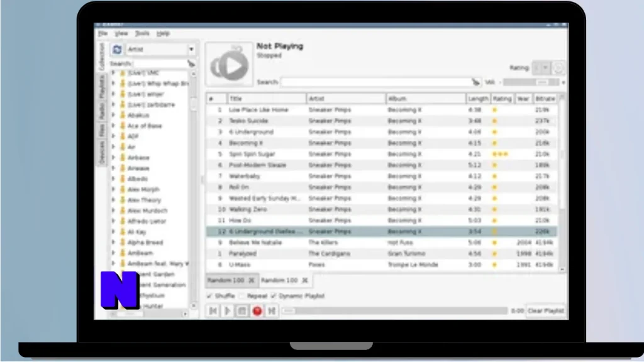Click the three-star rating of Spin Spin Sugar

[500, 155]
